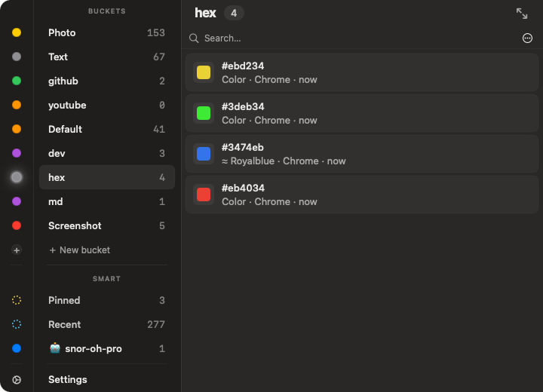543x392 pixels.
Task: Open the md bucket
Action: pyautogui.click(x=106, y=201)
